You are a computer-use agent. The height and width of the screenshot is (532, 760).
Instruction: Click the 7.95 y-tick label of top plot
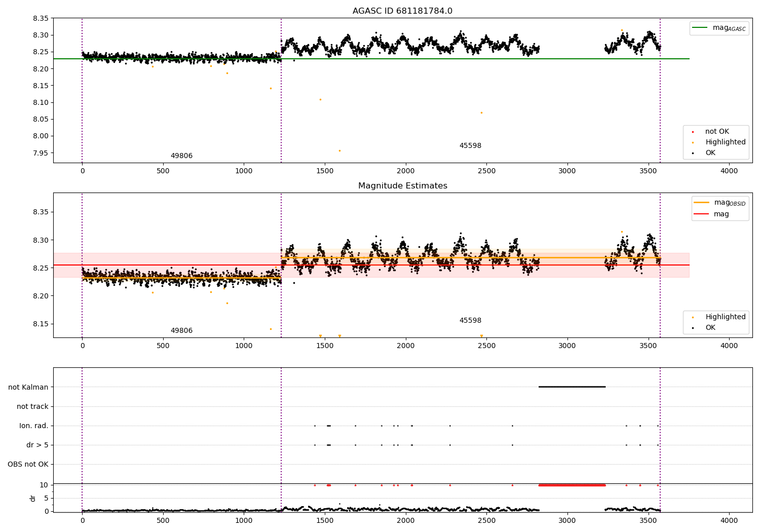(x=41, y=153)
